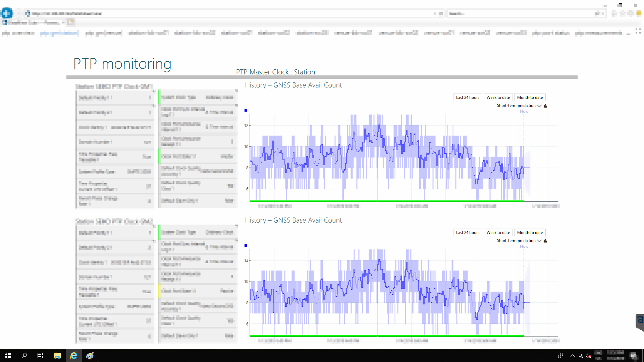Select the 'station-ldc-sc01' tab
Screen dimensions: 644x362
[x=148, y=32]
